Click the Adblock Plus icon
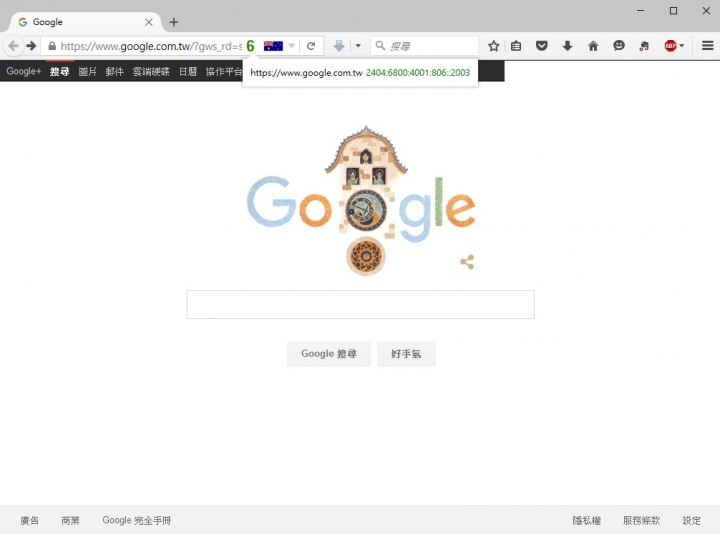The image size is (720, 534). 670,46
